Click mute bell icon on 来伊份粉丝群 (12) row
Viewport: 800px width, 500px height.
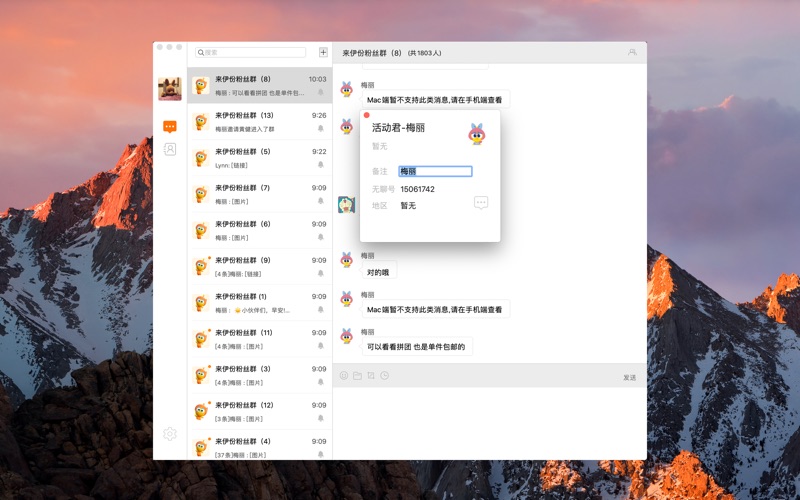coord(321,418)
